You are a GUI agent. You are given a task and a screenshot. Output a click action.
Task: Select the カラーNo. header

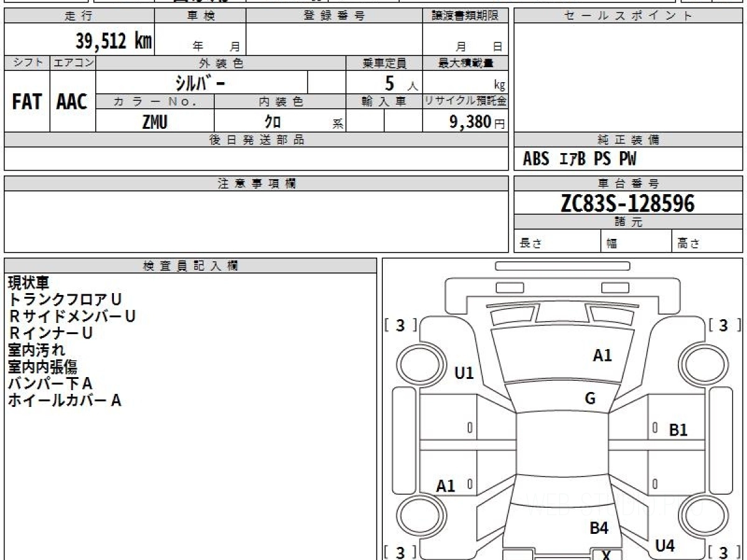click(x=155, y=101)
